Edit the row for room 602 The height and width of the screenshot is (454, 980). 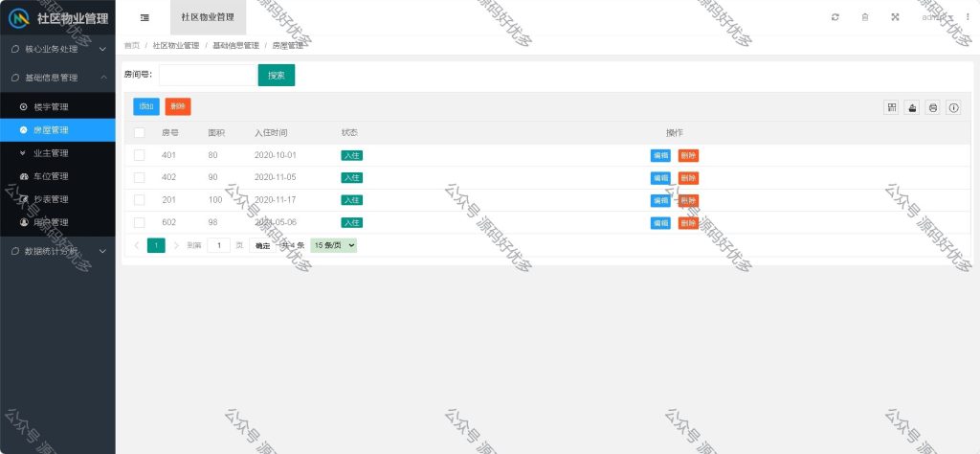(660, 223)
